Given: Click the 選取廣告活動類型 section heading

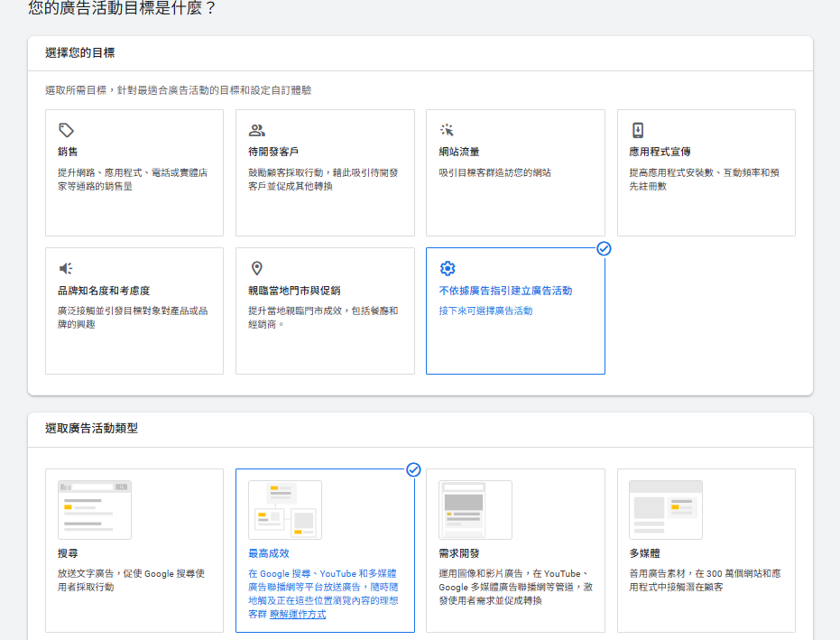Looking at the screenshot, I should tap(92, 428).
